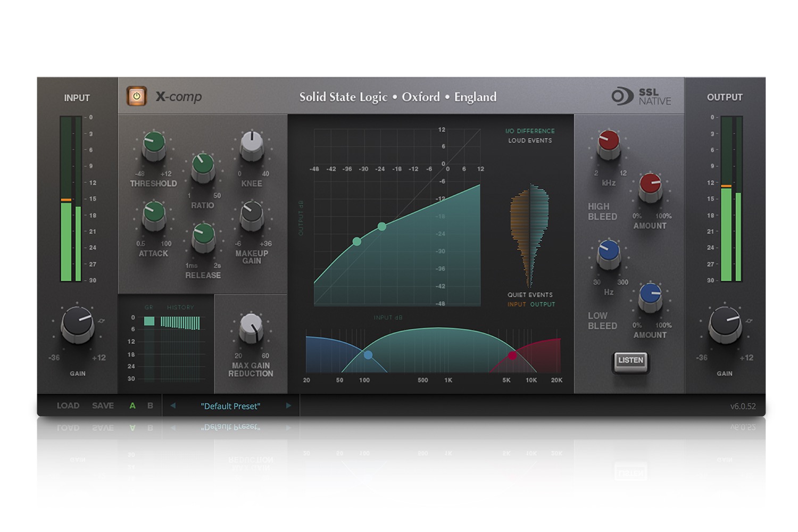Toggle the orange power bypass button
The width and height of the screenshot is (798, 532).
137,96
